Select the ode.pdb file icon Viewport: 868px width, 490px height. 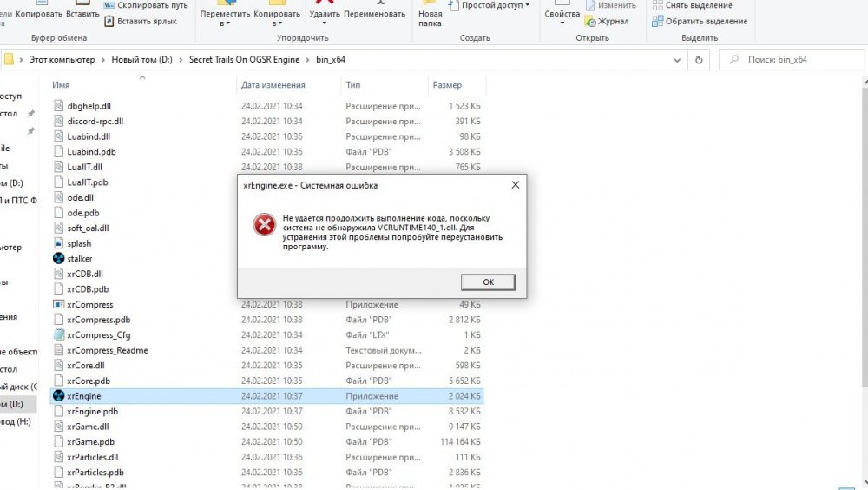pos(59,212)
